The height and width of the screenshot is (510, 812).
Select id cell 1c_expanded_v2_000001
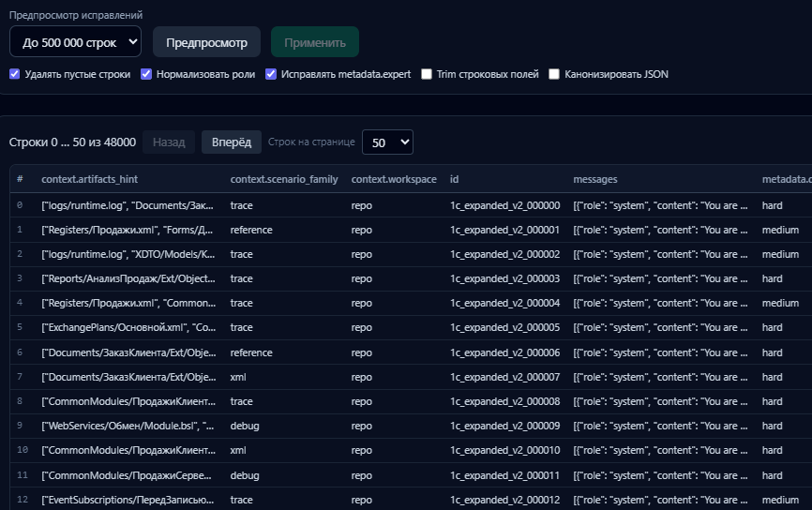tap(504, 230)
